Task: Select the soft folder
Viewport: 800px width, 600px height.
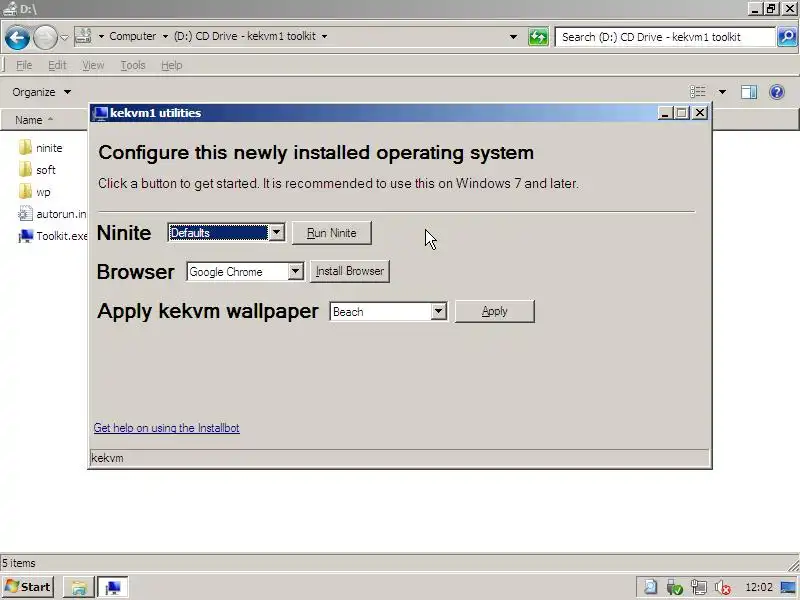Action: click(37, 170)
